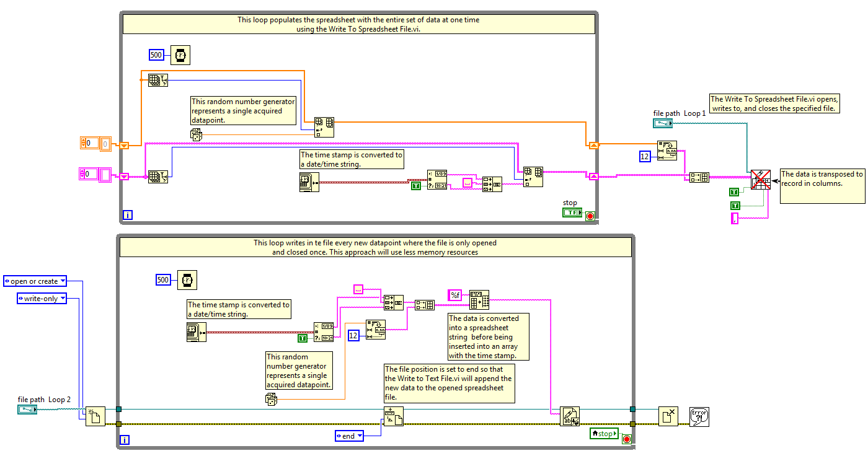This screenshot has height=456, width=868.
Task: Toggle the stop boolean terminal in first loop
Action: pos(572,213)
